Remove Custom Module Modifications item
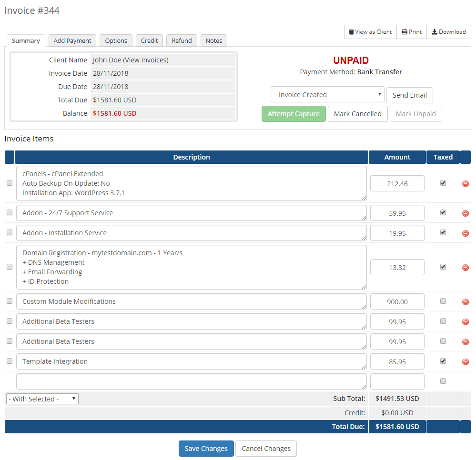This screenshot has width=476, height=460. 465,302
